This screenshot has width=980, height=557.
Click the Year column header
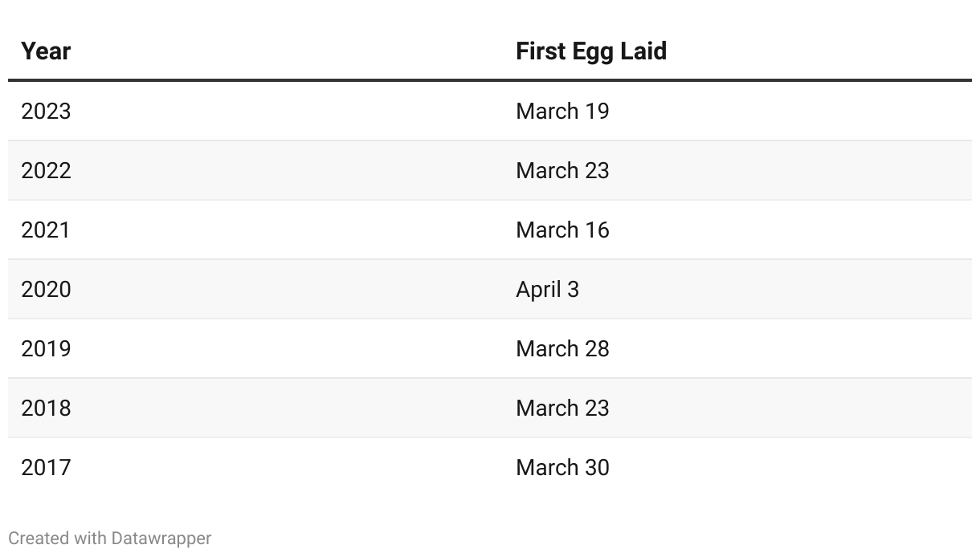[46, 51]
